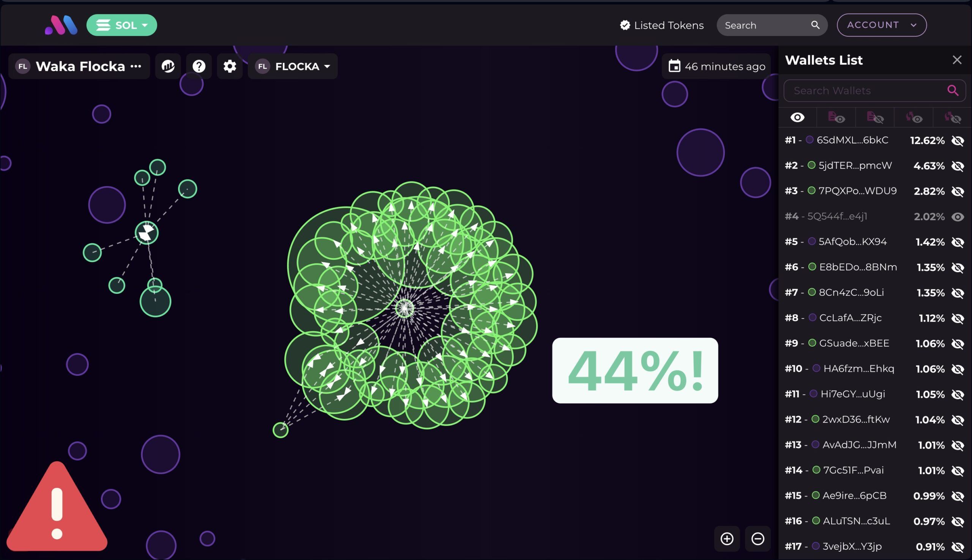
Task: Open the SOL chain dropdown
Action: point(121,25)
